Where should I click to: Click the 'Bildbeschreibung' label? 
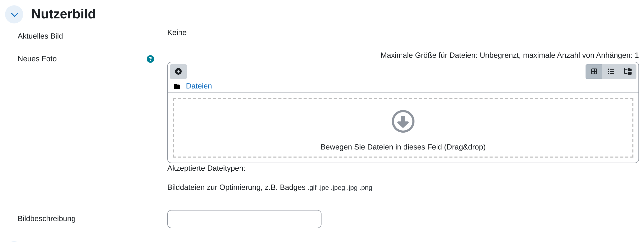click(x=47, y=219)
